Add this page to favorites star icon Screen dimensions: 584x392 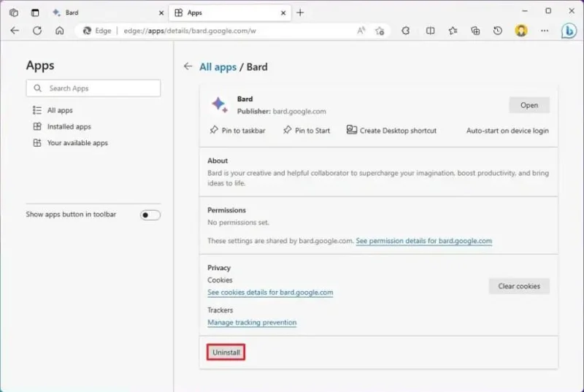380,31
